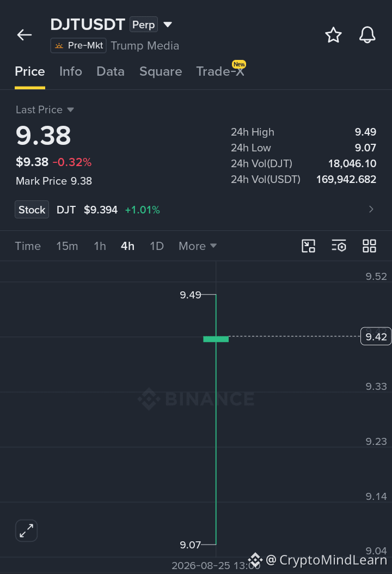Select the Time chart view
The height and width of the screenshot is (574, 392).
28,246
